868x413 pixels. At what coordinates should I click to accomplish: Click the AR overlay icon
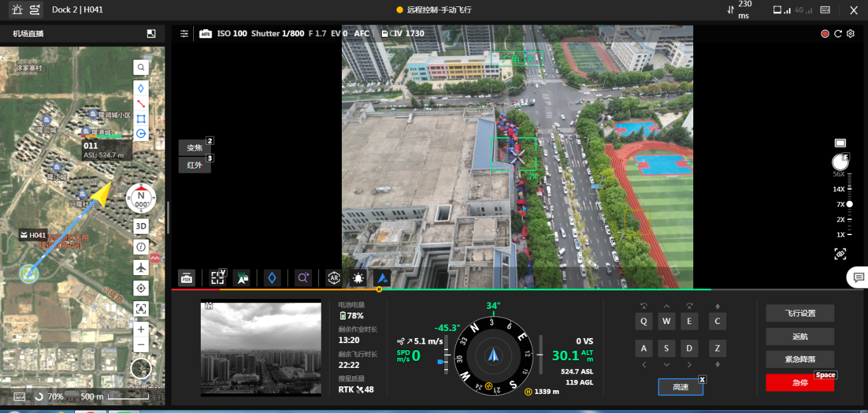click(334, 278)
